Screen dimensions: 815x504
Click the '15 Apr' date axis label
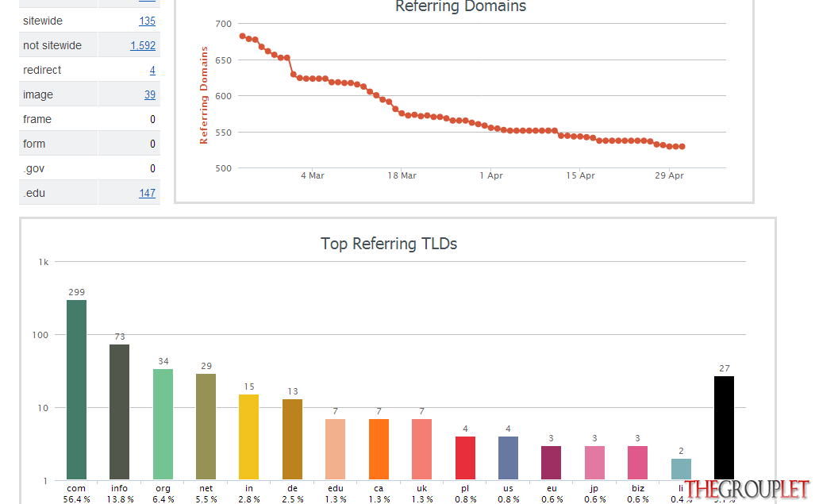[581, 175]
